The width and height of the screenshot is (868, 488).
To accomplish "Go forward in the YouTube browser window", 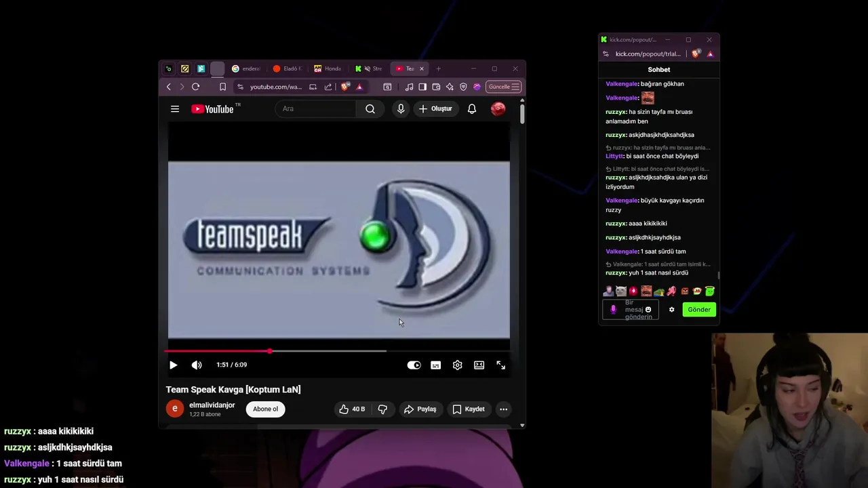I will click(x=182, y=87).
